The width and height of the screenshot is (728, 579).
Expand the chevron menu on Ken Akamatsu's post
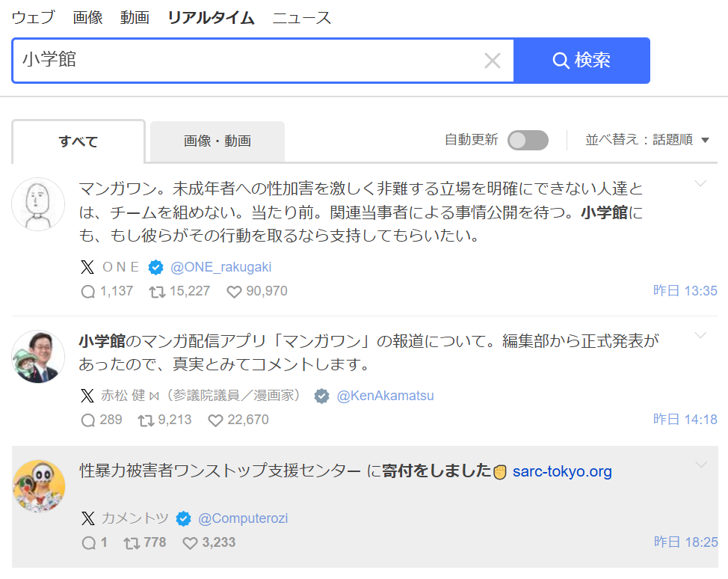pyautogui.click(x=700, y=335)
